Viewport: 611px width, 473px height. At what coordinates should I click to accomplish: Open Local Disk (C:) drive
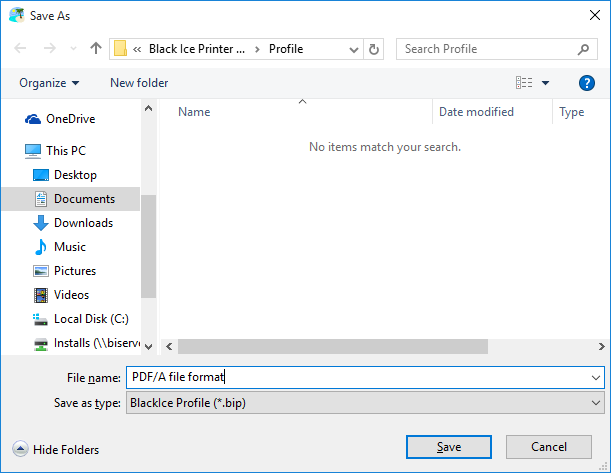click(x=89, y=319)
